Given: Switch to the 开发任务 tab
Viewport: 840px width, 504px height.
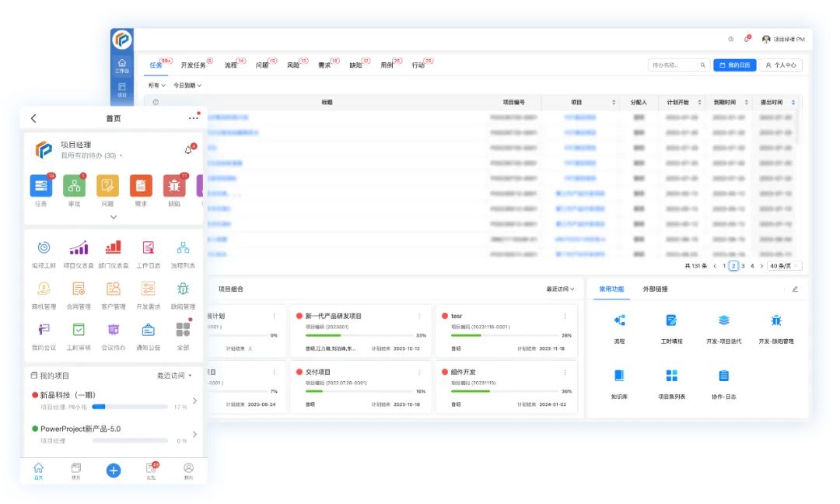Looking at the screenshot, I should coord(194,65).
